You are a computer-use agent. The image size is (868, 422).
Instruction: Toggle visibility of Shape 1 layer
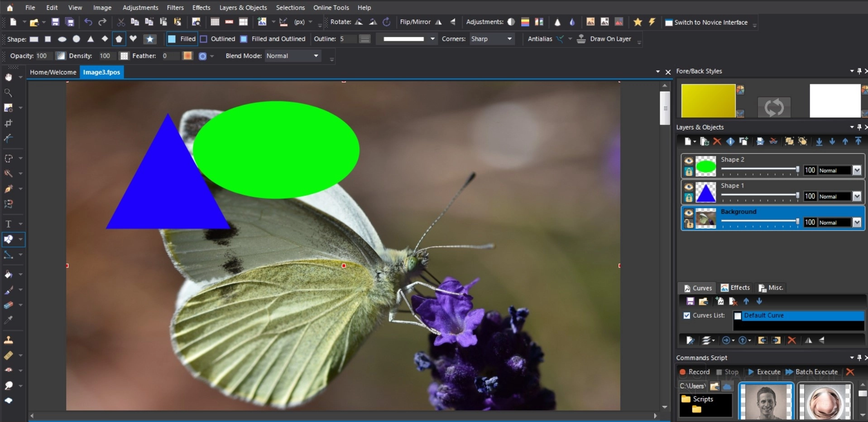click(688, 187)
